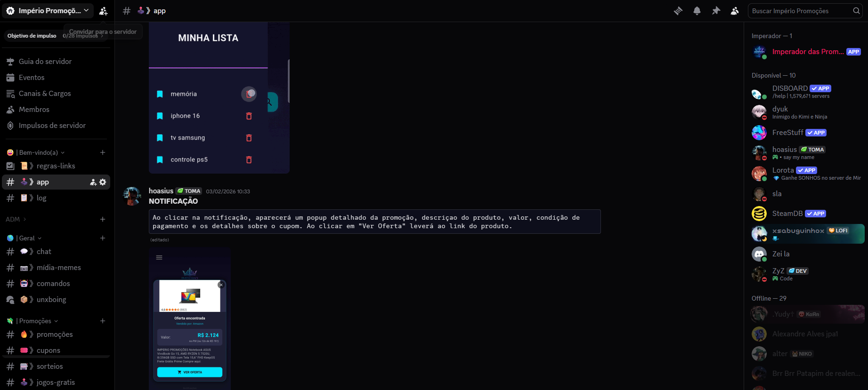
Task: Open Impulsos de servidor
Action: [56, 126]
